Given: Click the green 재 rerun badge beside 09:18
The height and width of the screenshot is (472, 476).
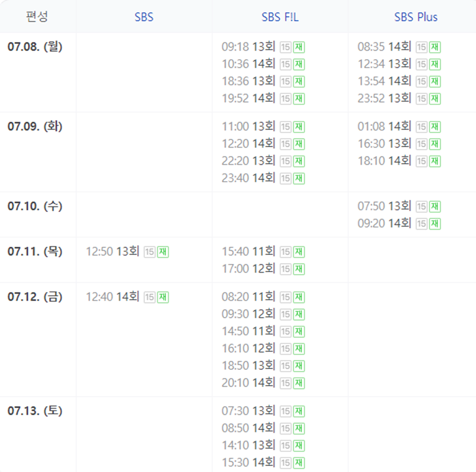Looking at the screenshot, I should (x=299, y=48).
